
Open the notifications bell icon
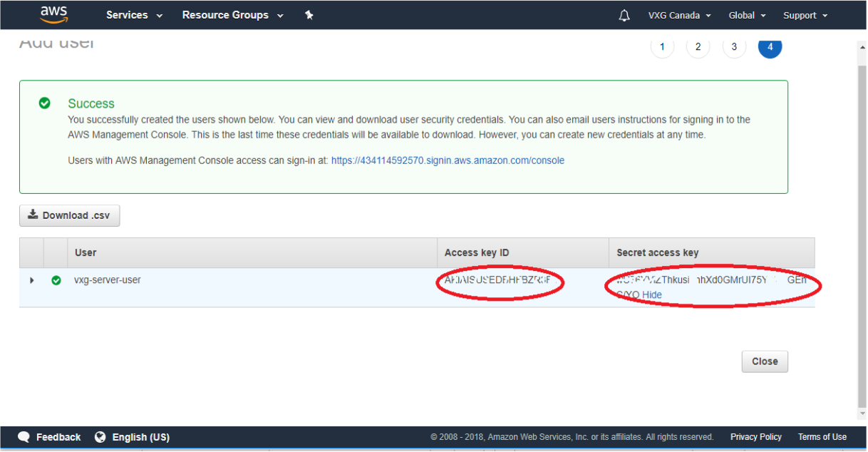coord(624,16)
